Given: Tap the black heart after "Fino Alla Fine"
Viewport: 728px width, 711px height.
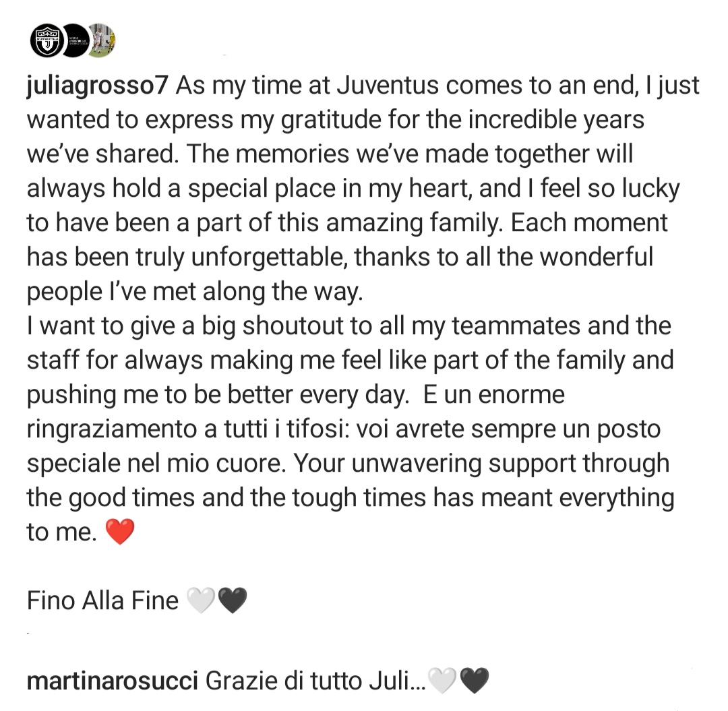Looking at the screenshot, I should tap(232, 600).
